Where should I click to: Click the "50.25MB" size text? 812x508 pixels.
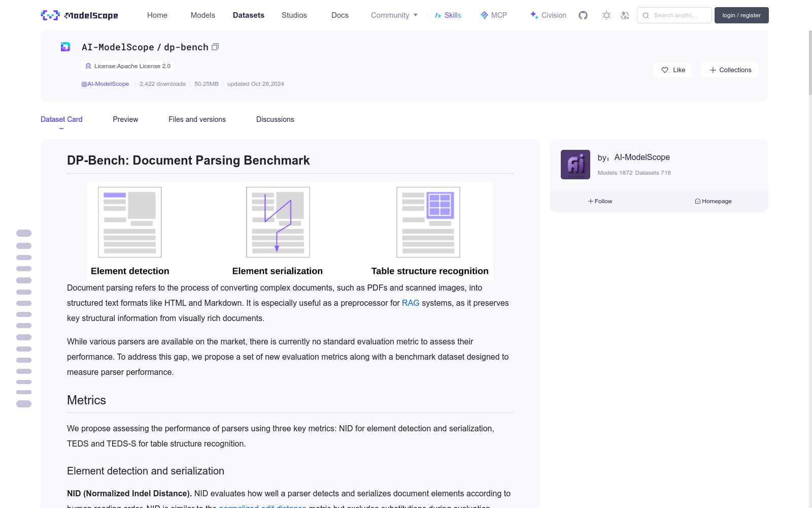click(x=207, y=84)
